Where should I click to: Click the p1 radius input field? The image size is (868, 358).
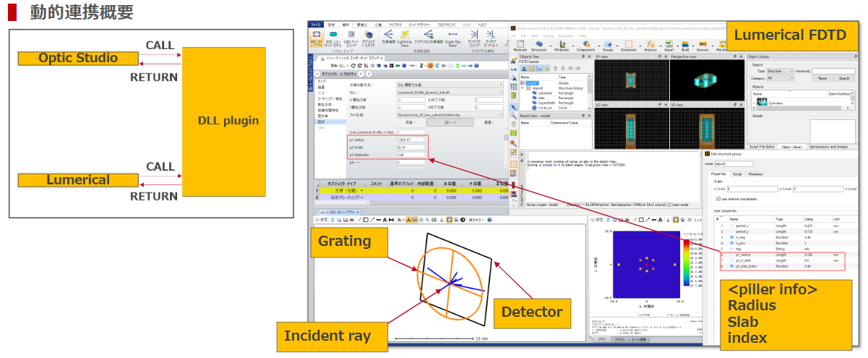pos(411,140)
